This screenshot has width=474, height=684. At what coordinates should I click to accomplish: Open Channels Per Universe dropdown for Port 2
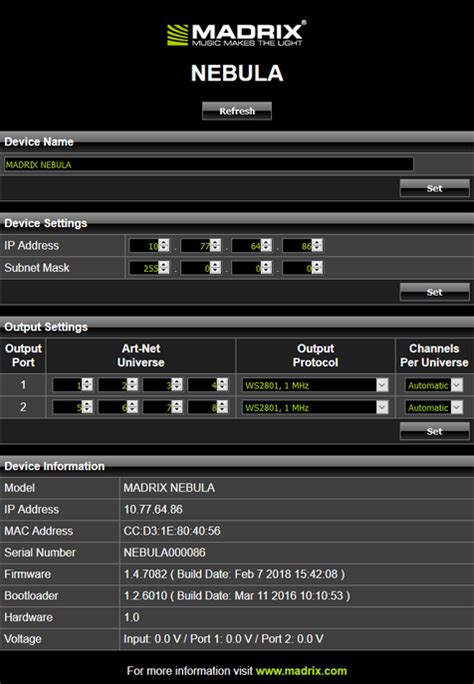(434, 407)
